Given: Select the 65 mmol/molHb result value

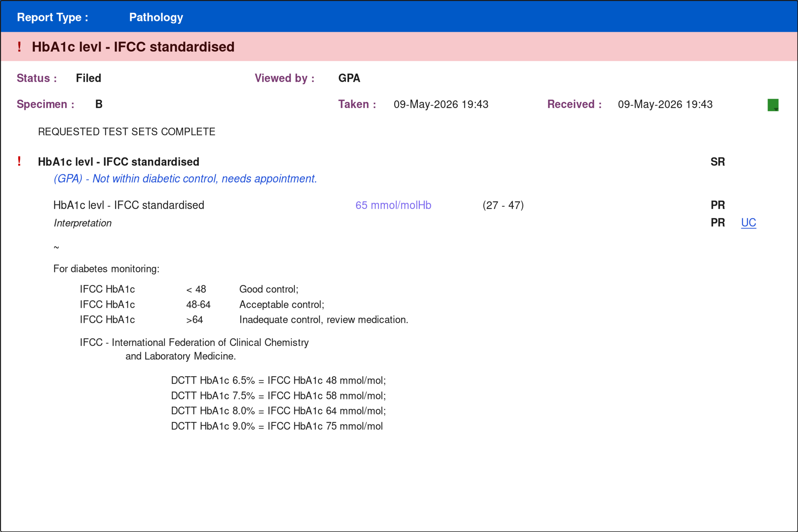Looking at the screenshot, I should point(393,205).
